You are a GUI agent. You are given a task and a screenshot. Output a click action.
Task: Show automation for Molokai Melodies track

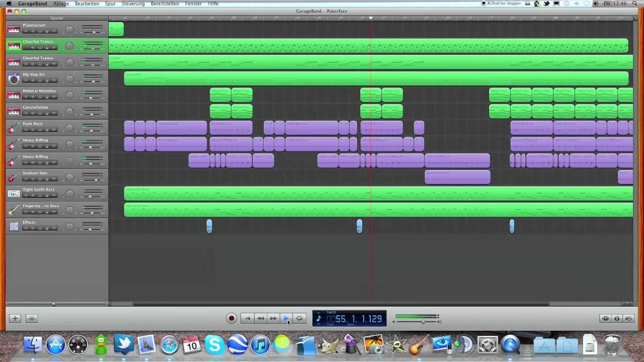pos(54,97)
